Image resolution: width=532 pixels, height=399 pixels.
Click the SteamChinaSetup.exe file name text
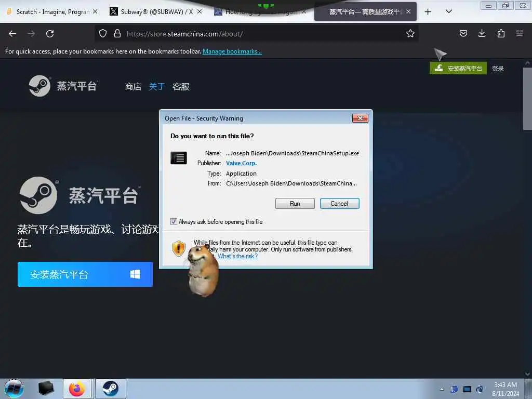click(x=330, y=153)
